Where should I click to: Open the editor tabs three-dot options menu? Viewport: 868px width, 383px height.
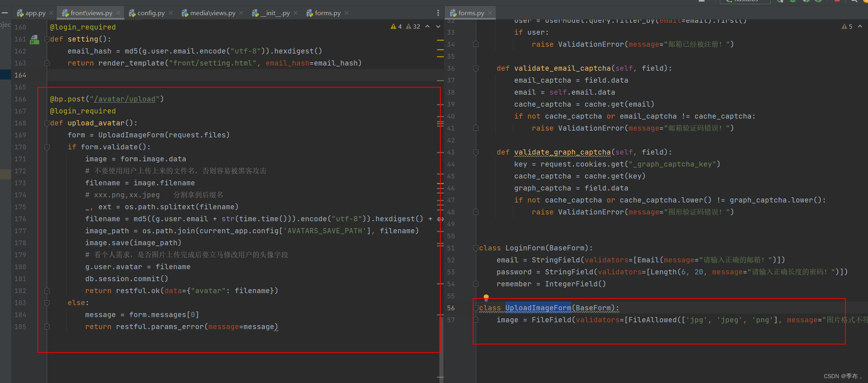click(438, 13)
